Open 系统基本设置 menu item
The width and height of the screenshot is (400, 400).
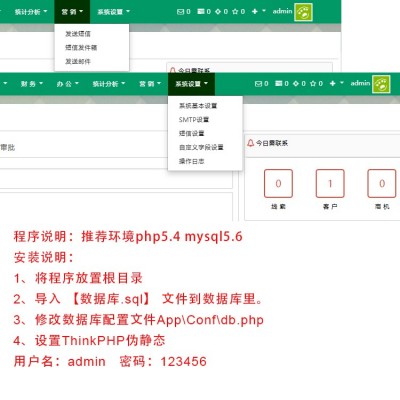pos(198,106)
